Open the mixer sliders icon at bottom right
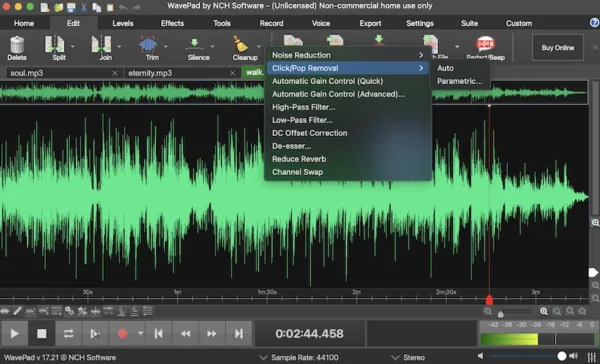 point(592,356)
